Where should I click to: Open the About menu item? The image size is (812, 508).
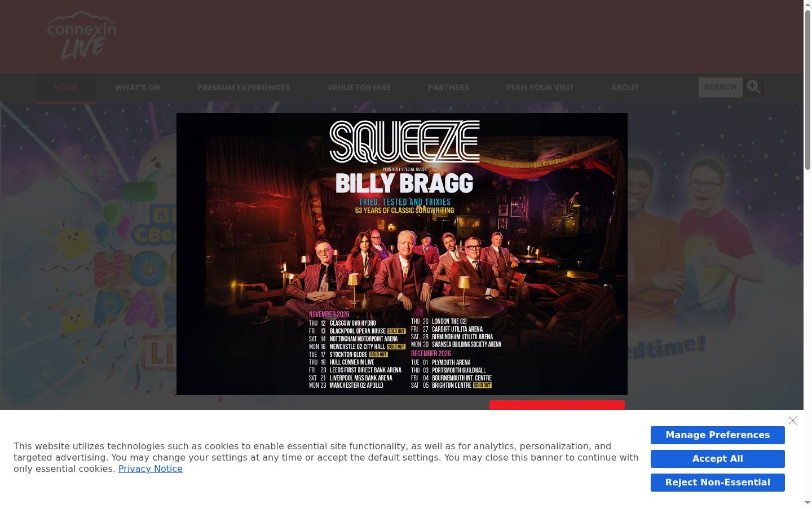click(x=625, y=87)
